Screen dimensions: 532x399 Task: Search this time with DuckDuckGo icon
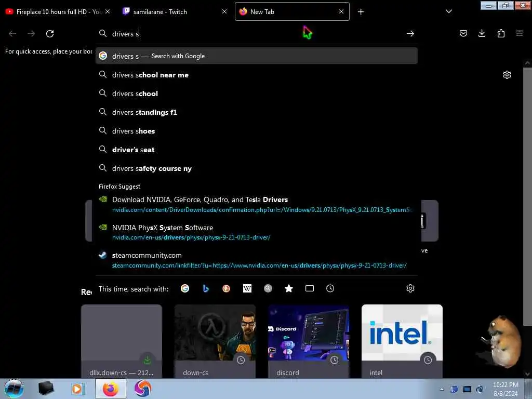227,288
